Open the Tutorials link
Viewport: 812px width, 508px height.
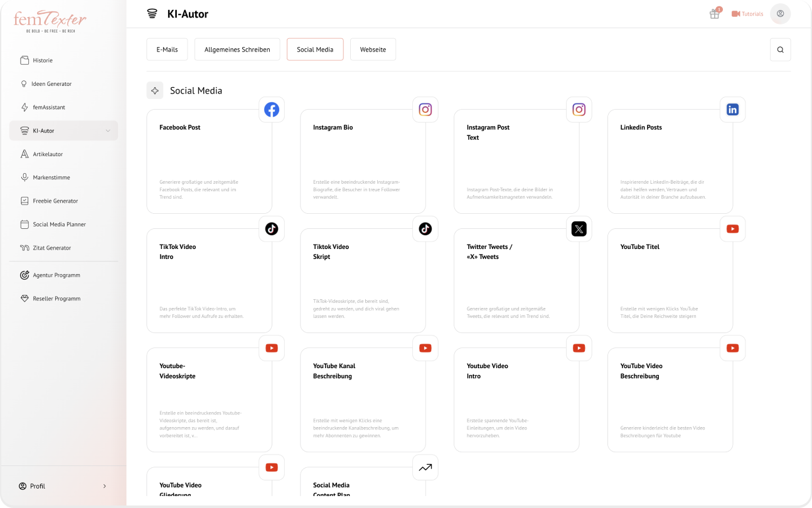point(747,14)
